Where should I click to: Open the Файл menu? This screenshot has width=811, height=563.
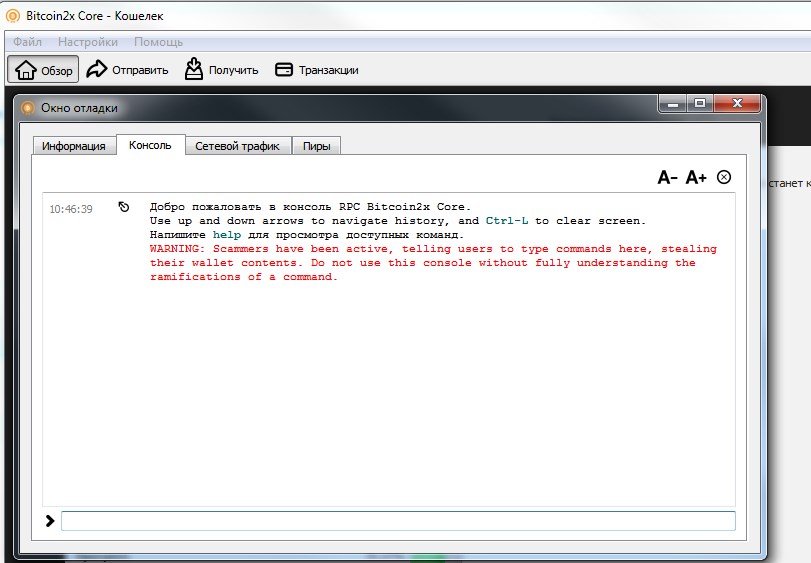pos(27,42)
